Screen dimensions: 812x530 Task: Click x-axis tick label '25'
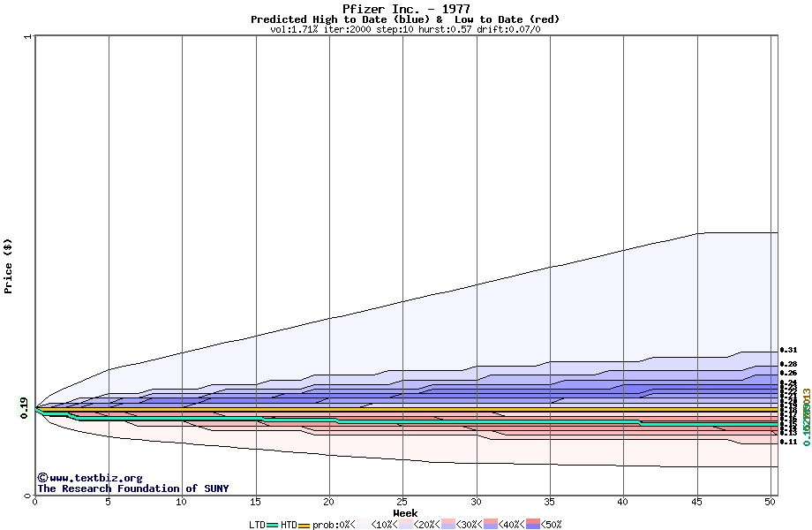(x=402, y=502)
